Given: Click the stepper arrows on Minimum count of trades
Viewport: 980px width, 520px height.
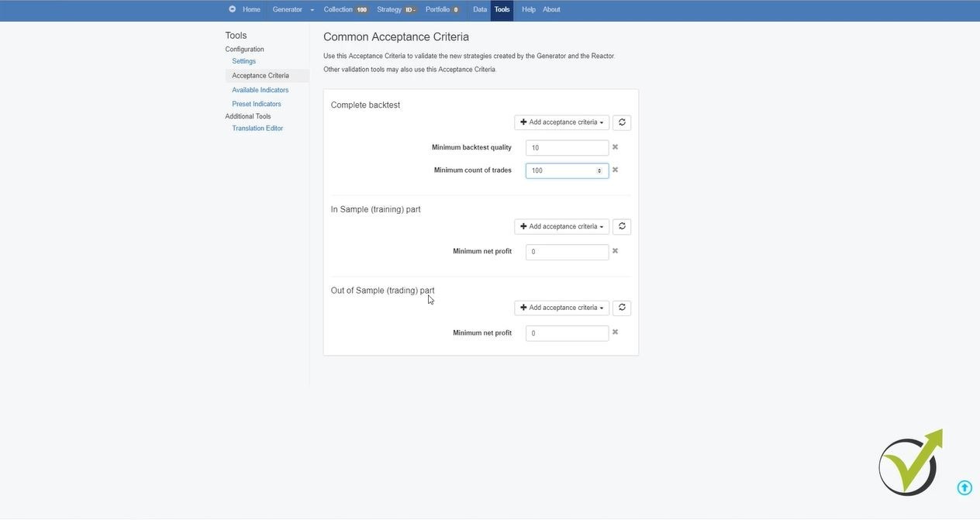Looking at the screenshot, I should [599, 170].
